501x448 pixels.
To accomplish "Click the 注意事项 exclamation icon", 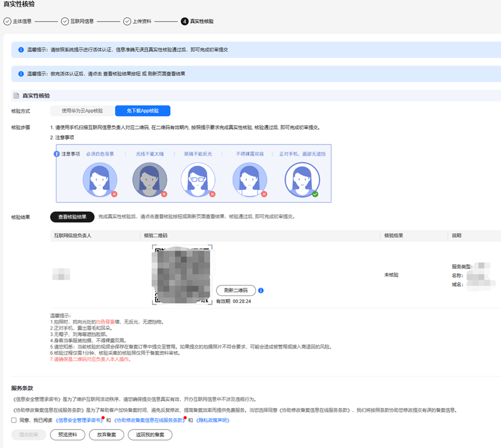I will tap(56, 154).
